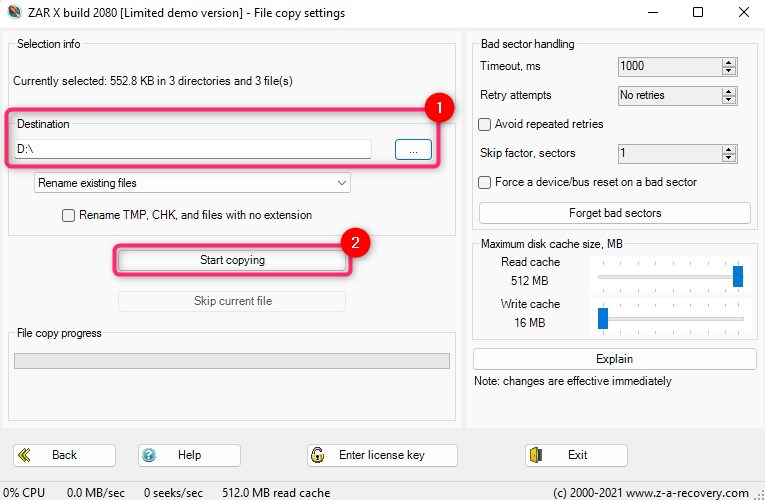Click the Write cache slider handle
The width and height of the screenshot is (765, 500).
tap(603, 318)
